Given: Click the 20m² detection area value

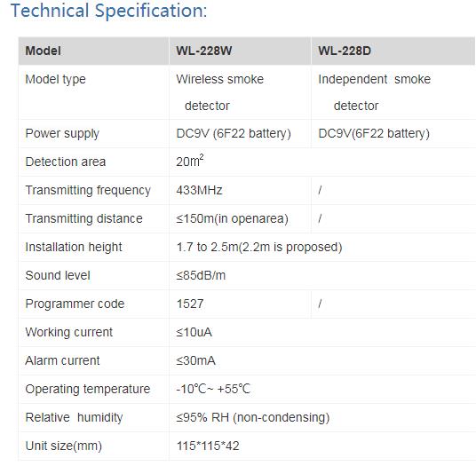Looking at the screenshot, I should coord(190,161).
